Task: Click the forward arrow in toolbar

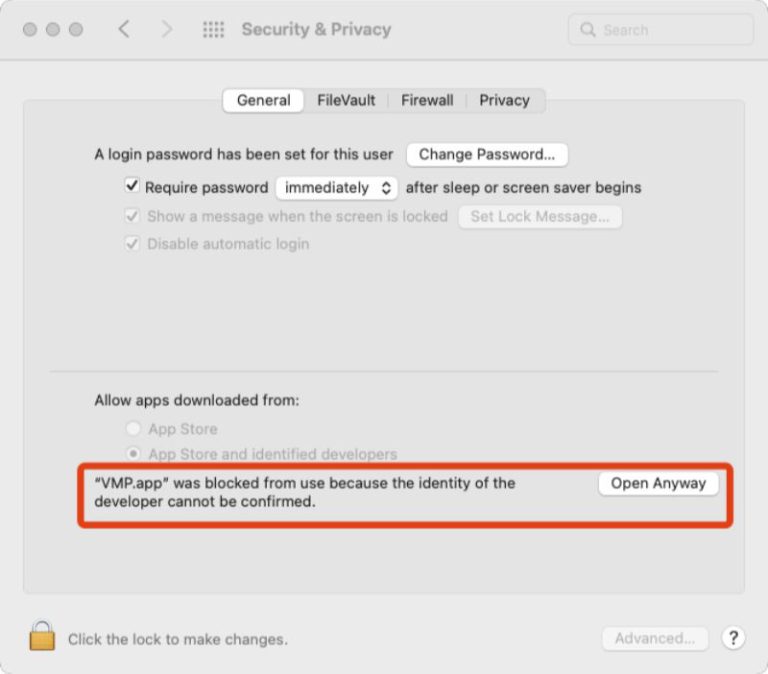Action: [x=167, y=29]
